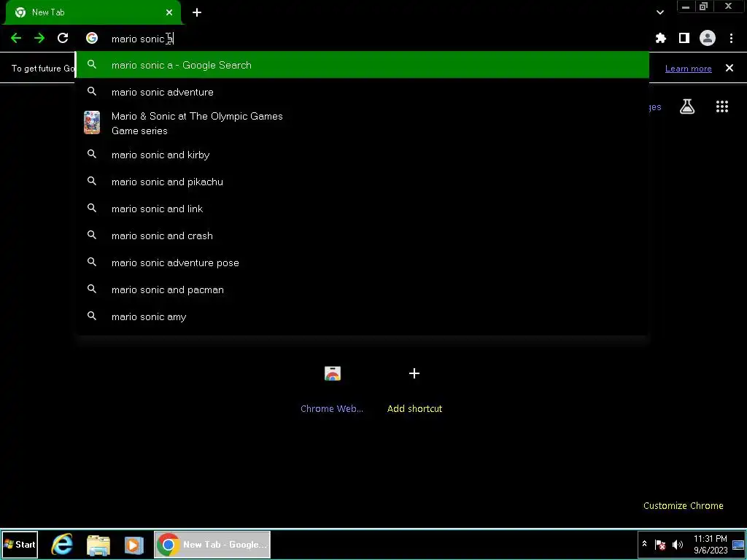The image size is (747, 560).
Task: Pick the 'mario sonic and crash' suggestion
Action: pos(362,236)
